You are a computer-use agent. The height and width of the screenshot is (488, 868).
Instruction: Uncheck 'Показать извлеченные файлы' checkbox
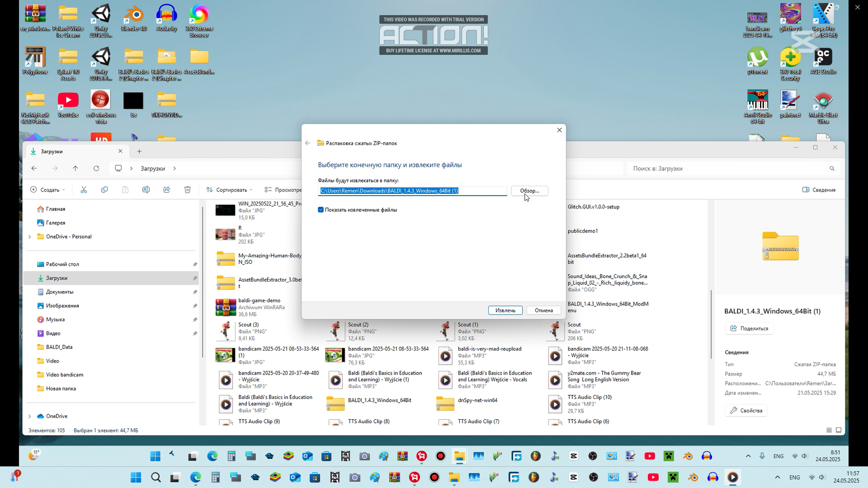pos(321,210)
